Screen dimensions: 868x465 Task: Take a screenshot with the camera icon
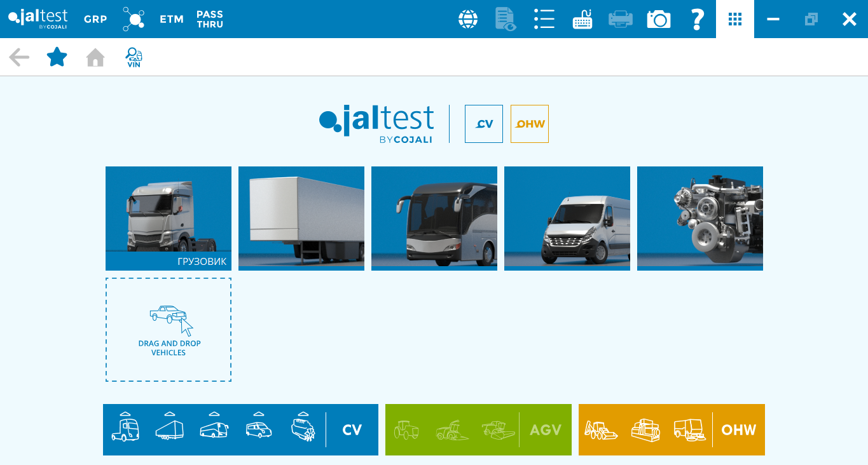point(659,19)
